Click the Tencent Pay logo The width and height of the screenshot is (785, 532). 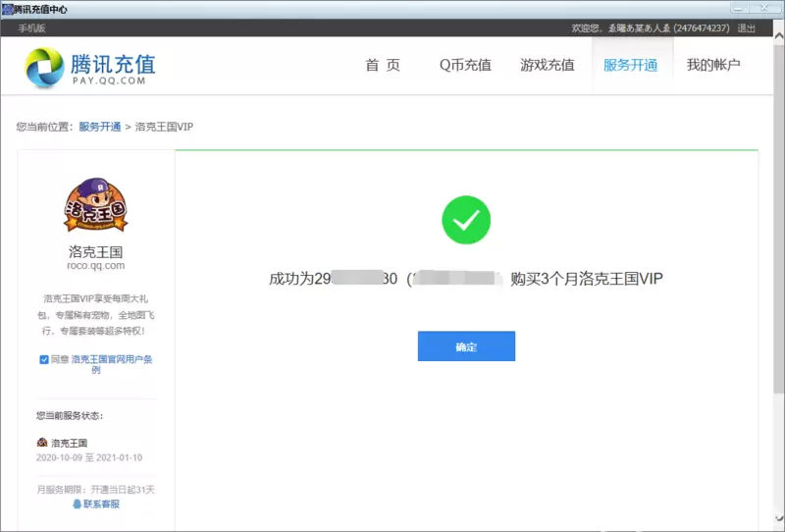[x=90, y=67]
